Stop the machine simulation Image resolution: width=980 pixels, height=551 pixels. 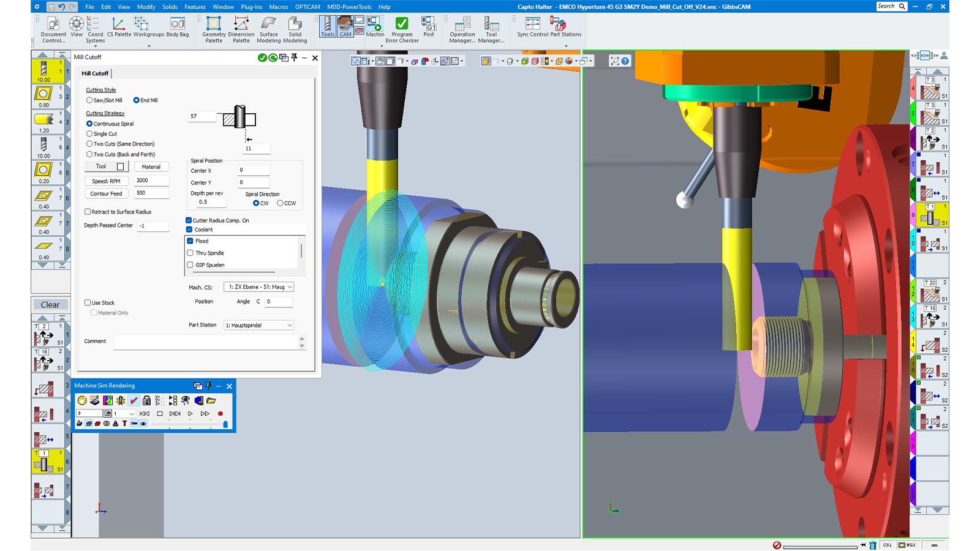160,414
